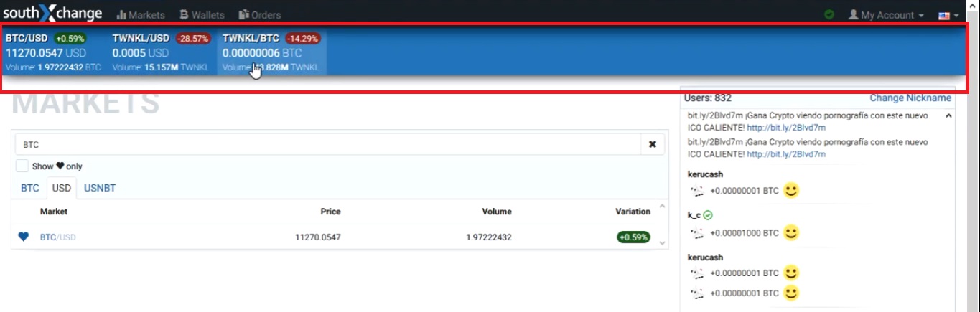Image resolution: width=980 pixels, height=312 pixels.
Task: Toggle the Show favorites only checkbox
Action: pyautogui.click(x=22, y=166)
